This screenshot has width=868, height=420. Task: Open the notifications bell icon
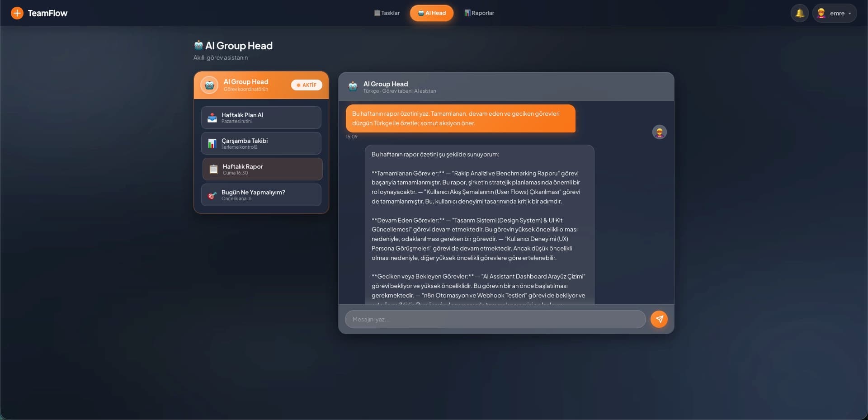pos(800,13)
